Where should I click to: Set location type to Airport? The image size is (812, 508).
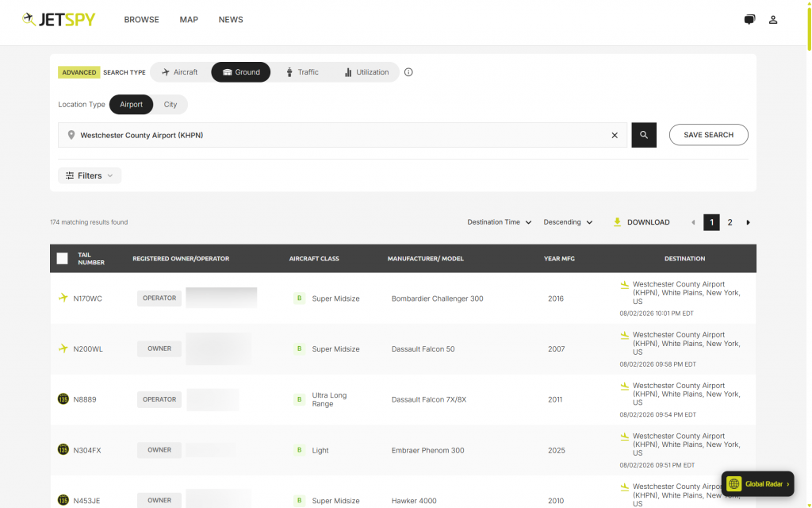point(131,104)
